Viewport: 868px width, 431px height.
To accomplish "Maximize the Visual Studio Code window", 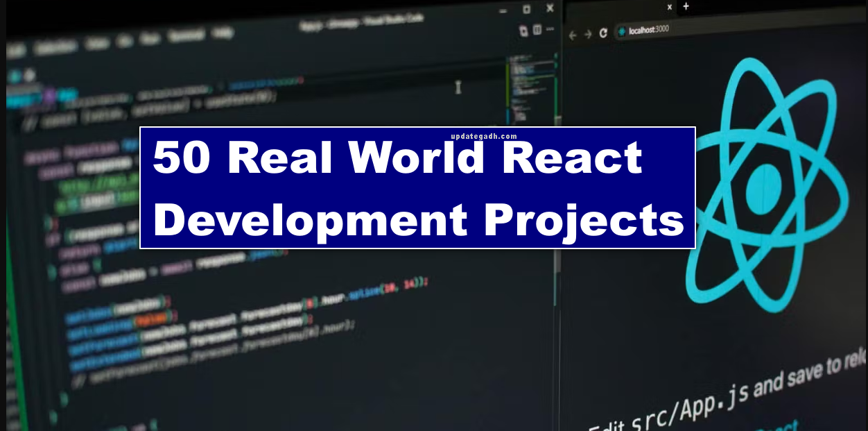I will click(x=526, y=9).
